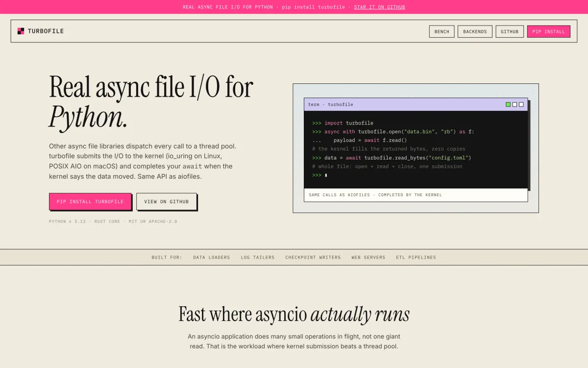Click the LOG TAILERS label
Viewport: 588px width, 368px height.
click(258, 257)
